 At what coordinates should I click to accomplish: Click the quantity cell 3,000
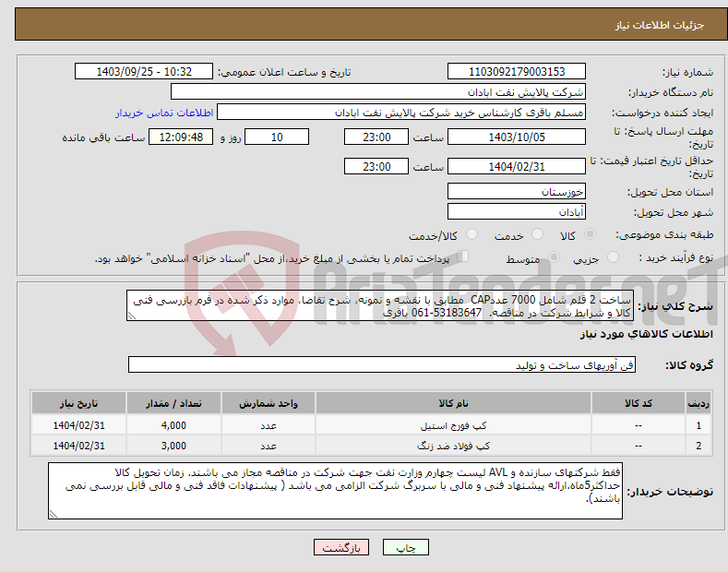click(173, 446)
